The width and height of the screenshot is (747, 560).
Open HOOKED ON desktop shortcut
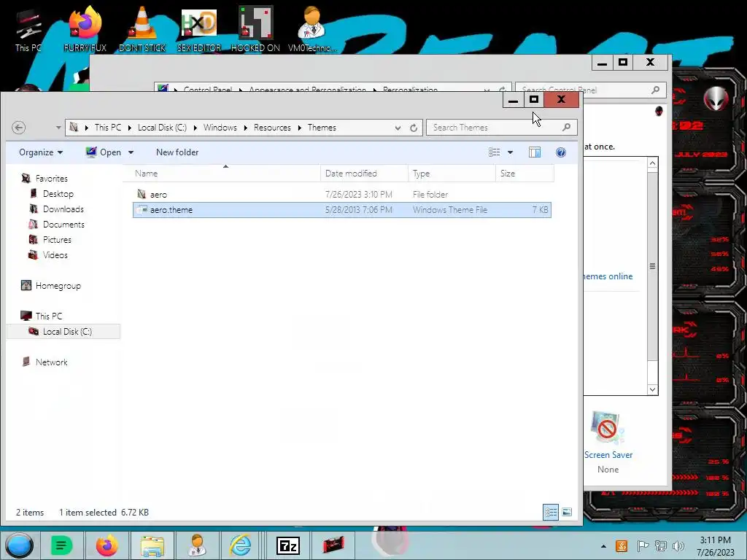click(x=255, y=29)
